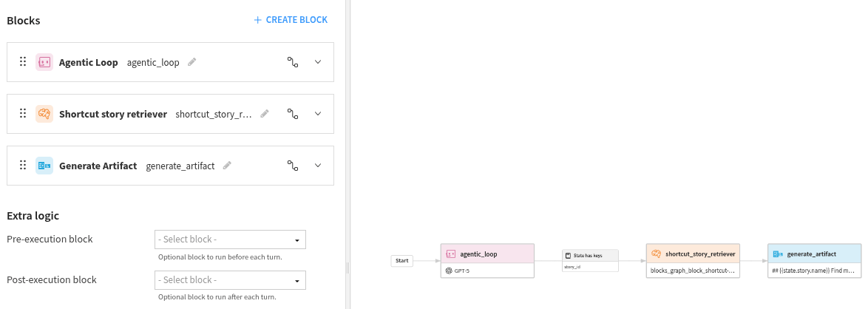Viewport: 868px width, 309px height.
Task: Click the Shortcut story retriever brain icon
Action: click(x=44, y=114)
